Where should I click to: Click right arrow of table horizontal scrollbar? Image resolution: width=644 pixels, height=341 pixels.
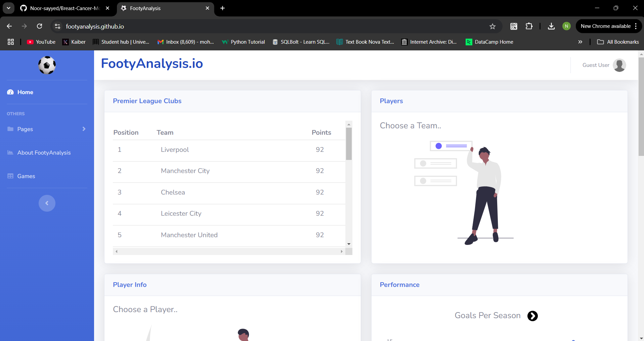[x=342, y=251]
